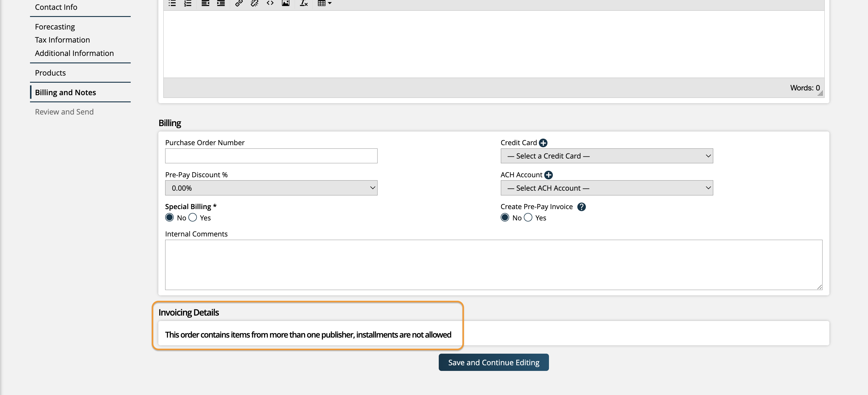Click the insert image icon
868x395 pixels.
pyautogui.click(x=285, y=3)
